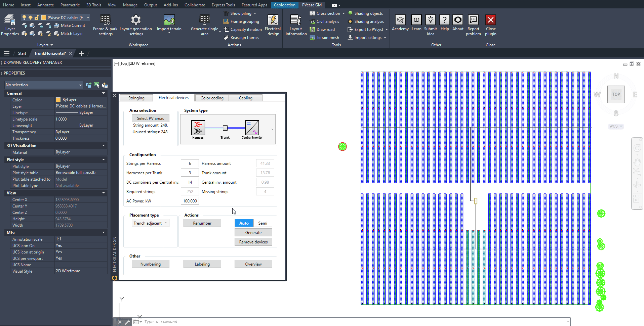Click the Import terrain icon
The image size is (644, 326).
169,20
